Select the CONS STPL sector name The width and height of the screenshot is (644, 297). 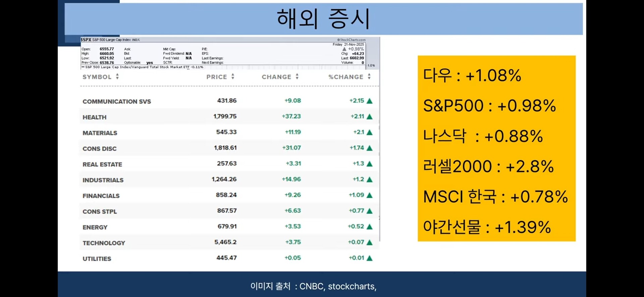100,212
